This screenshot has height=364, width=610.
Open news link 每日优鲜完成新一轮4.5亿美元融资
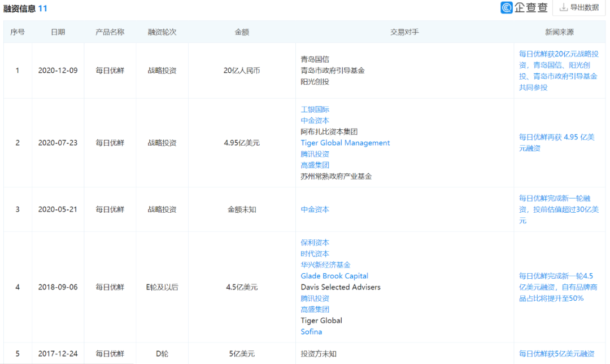pyautogui.click(x=558, y=287)
